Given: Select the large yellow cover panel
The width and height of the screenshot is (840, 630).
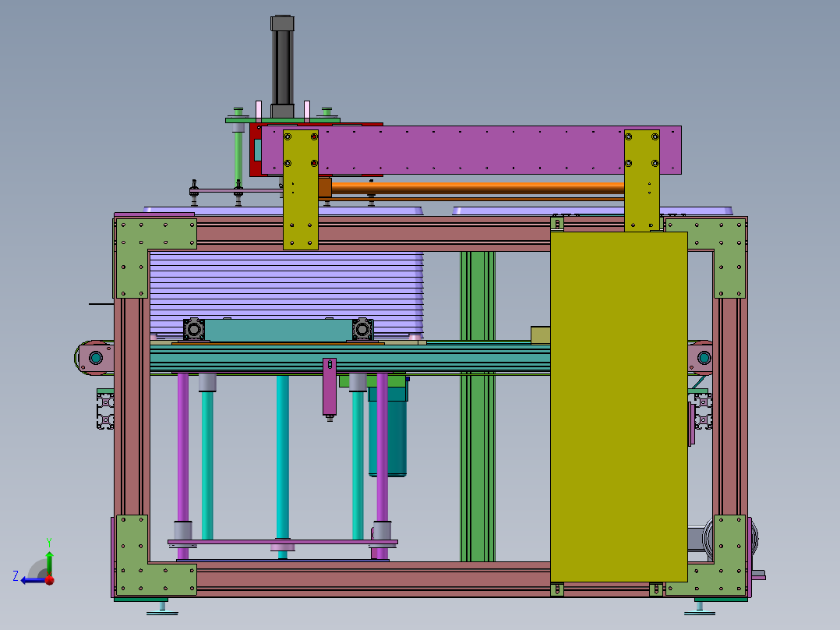Looking at the screenshot, I should [x=619, y=407].
